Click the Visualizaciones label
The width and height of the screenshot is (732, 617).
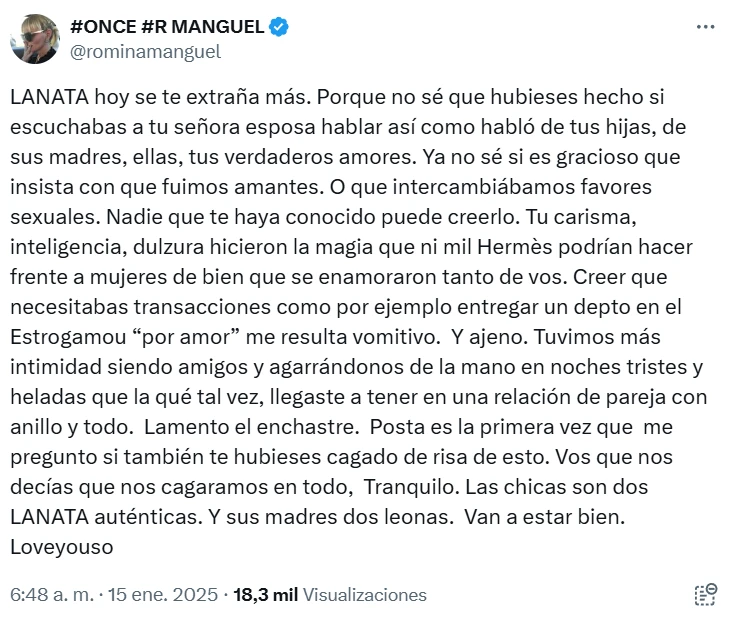tap(364, 595)
